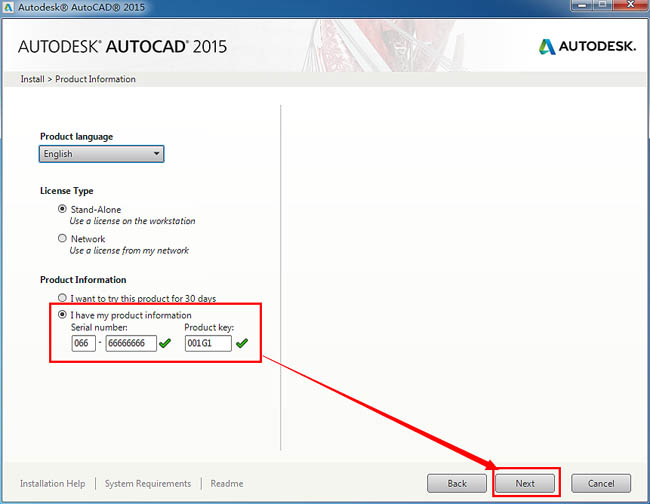This screenshot has width=650, height=504.
Task: Select the Network license type
Action: tap(62, 238)
